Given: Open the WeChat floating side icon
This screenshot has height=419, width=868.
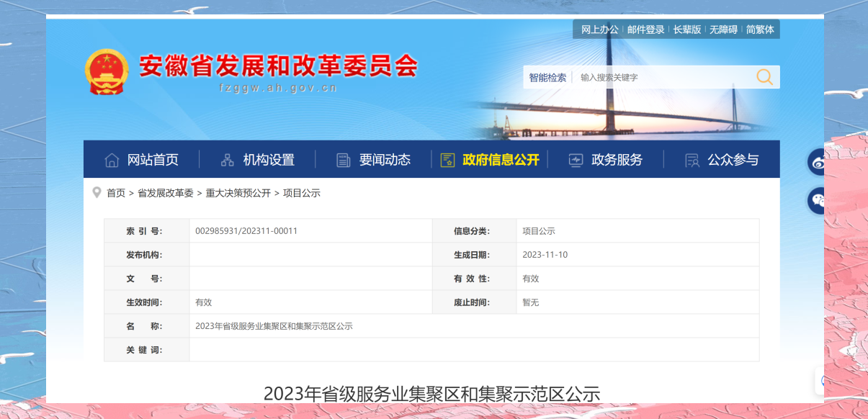Looking at the screenshot, I should (817, 201).
